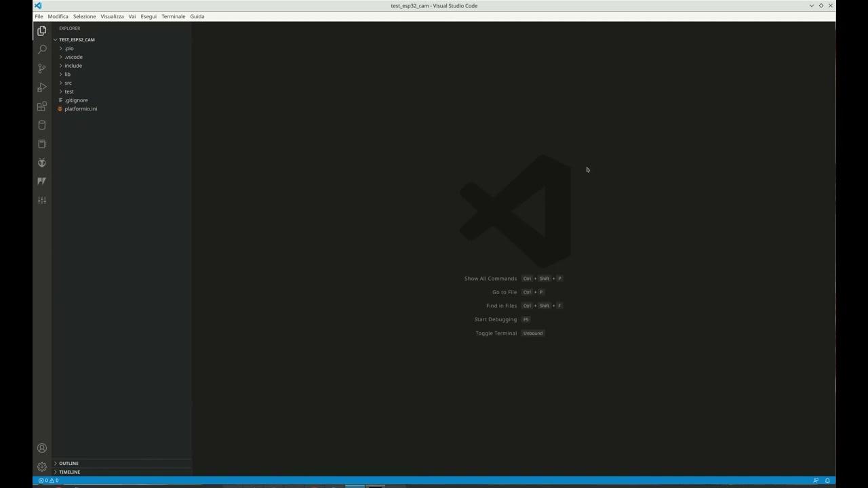Open the Explorer view in activity bar
The height and width of the screenshot is (488, 868).
pos(41,30)
